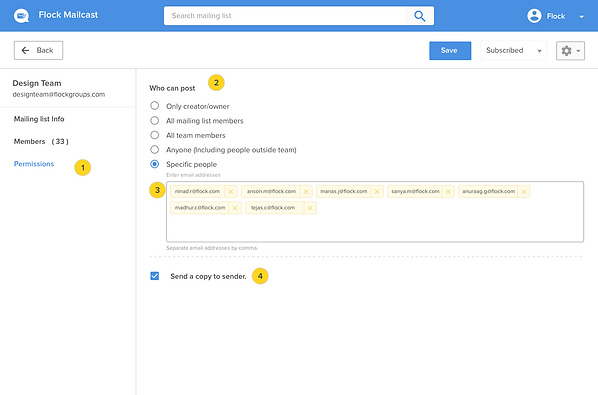Select All mailing list members option
This screenshot has width=598, height=395.
click(x=154, y=120)
